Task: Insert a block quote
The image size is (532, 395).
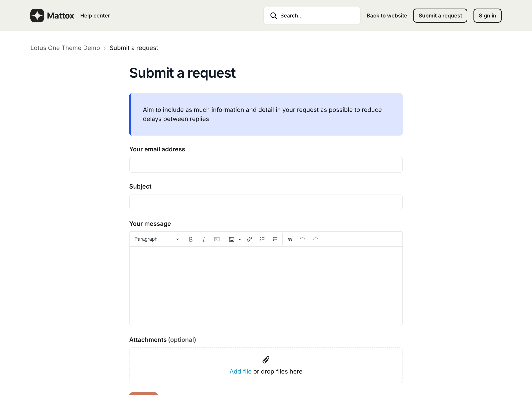Action: coord(290,239)
